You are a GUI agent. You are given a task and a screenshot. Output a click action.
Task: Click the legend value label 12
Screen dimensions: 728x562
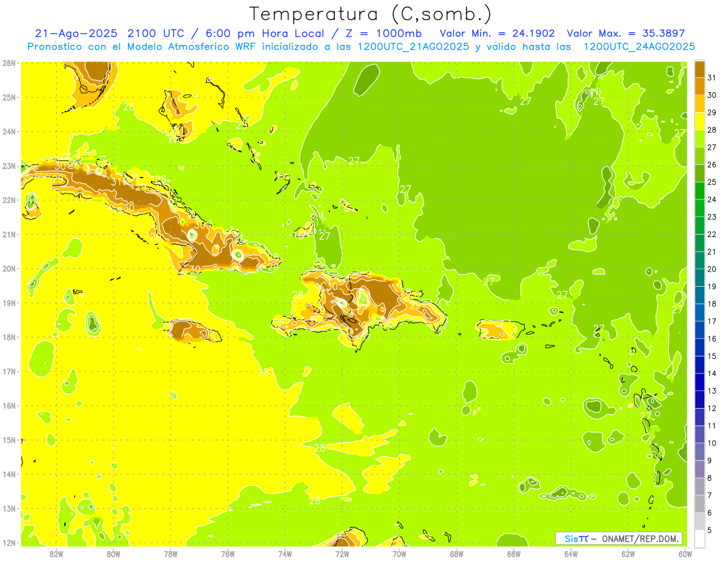pyautogui.click(x=712, y=408)
